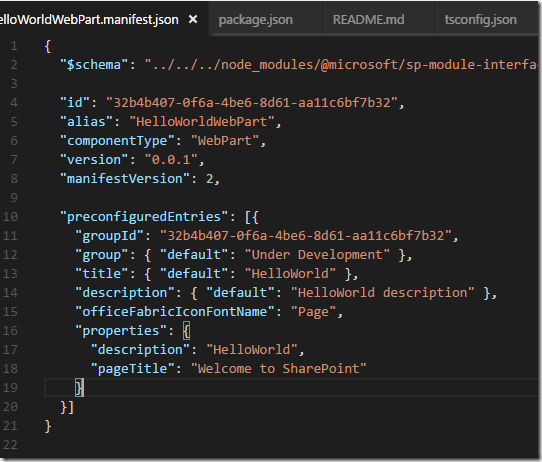Switch to the README.md tab
The width and height of the screenshot is (542, 462).
coord(368,20)
